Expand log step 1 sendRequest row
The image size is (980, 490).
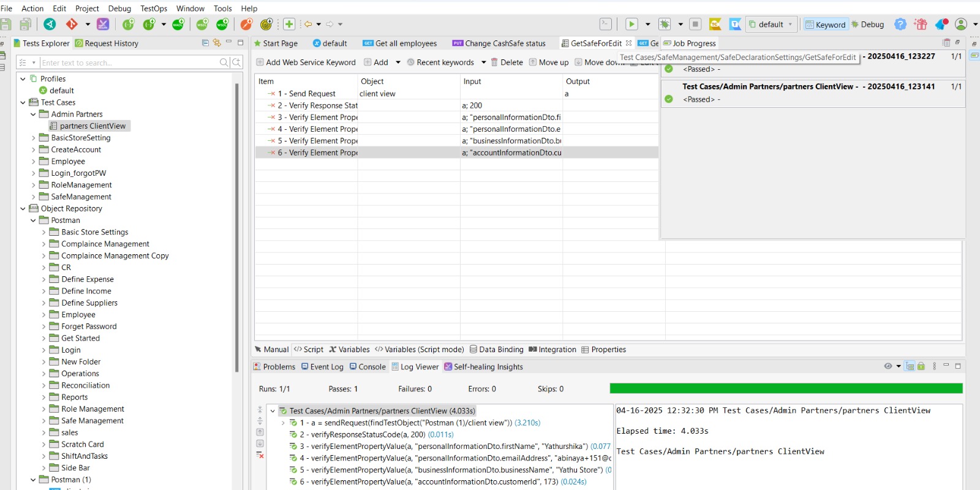[x=283, y=423]
